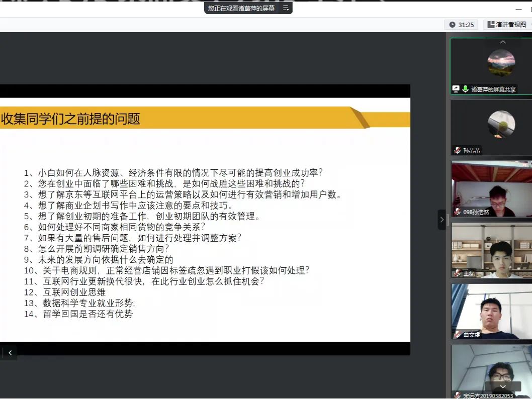Click the screen share icon on presenter tile
532x399 pixels.
[456, 89]
